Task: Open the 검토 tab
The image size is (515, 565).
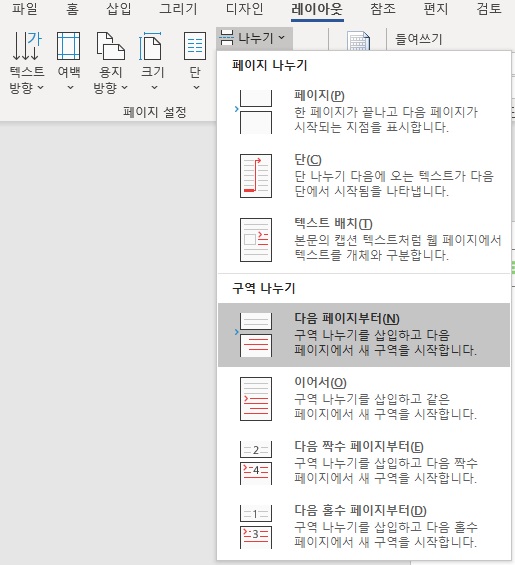Action: click(489, 9)
